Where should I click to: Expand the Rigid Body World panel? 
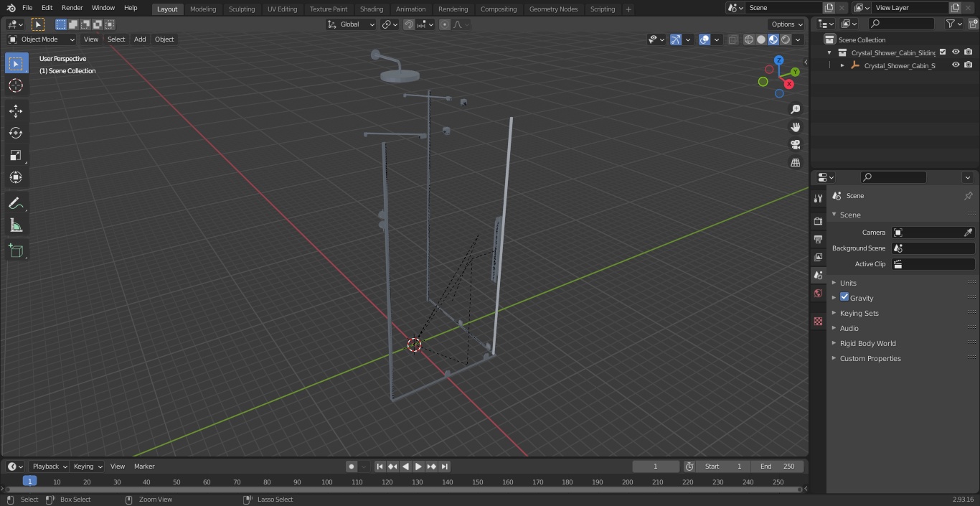[x=867, y=343]
